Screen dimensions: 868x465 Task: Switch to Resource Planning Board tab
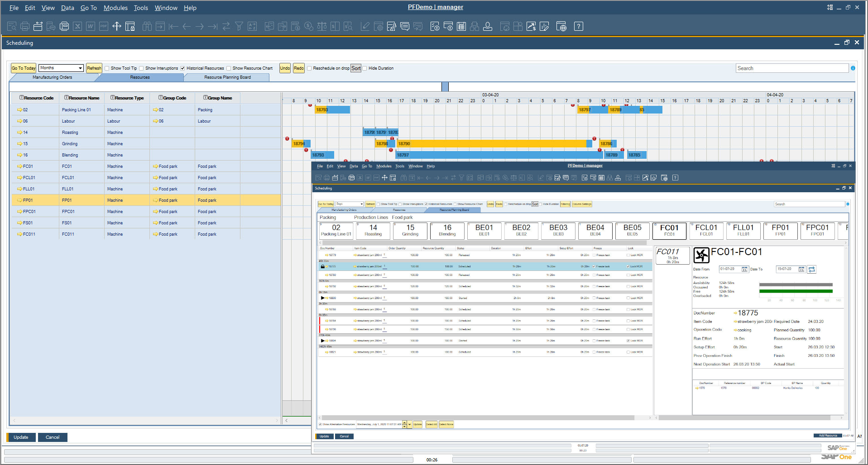[227, 77]
